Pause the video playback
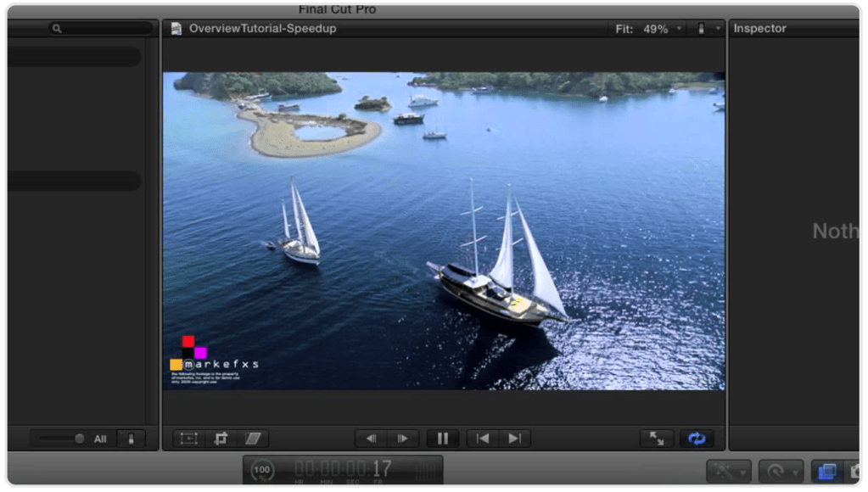 click(x=442, y=438)
